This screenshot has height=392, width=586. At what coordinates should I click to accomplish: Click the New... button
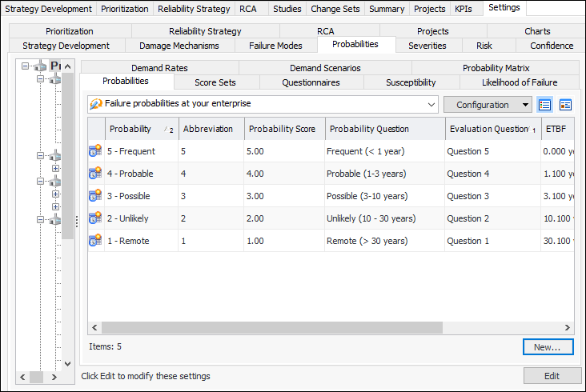[x=548, y=347]
